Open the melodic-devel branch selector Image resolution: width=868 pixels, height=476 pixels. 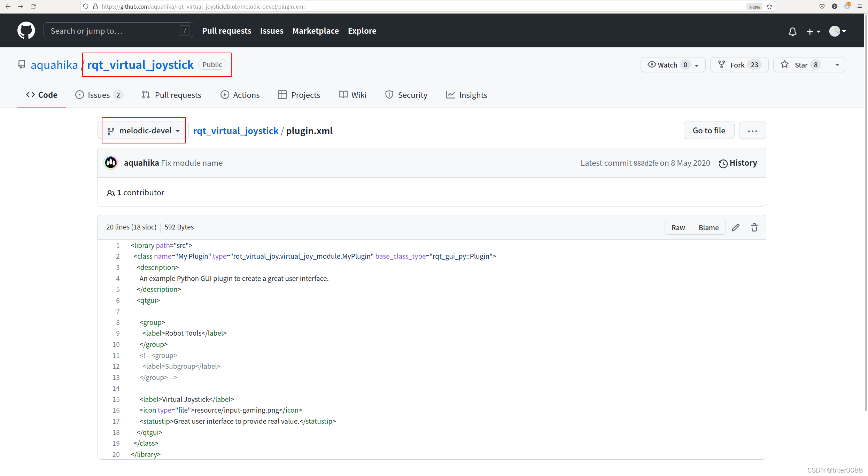click(144, 131)
